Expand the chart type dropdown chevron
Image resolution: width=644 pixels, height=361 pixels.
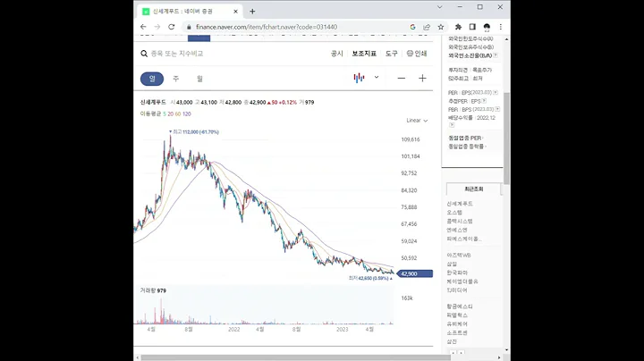377,77
